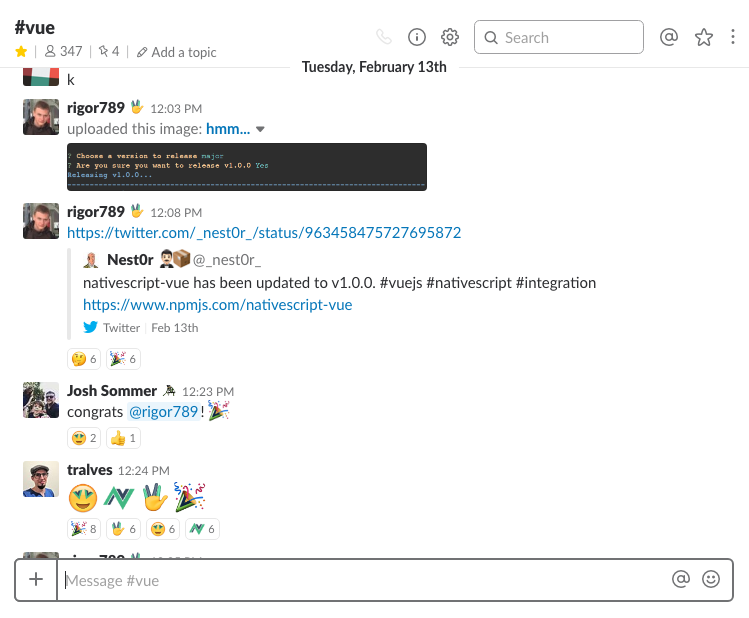Open the more options vertical dots menu

point(733,37)
